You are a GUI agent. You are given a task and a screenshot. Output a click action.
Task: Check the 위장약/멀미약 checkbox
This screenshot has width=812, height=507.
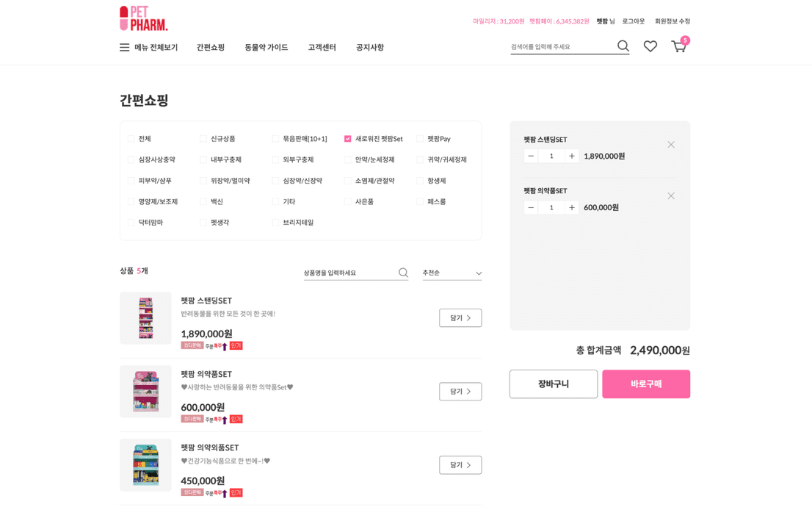coord(203,181)
